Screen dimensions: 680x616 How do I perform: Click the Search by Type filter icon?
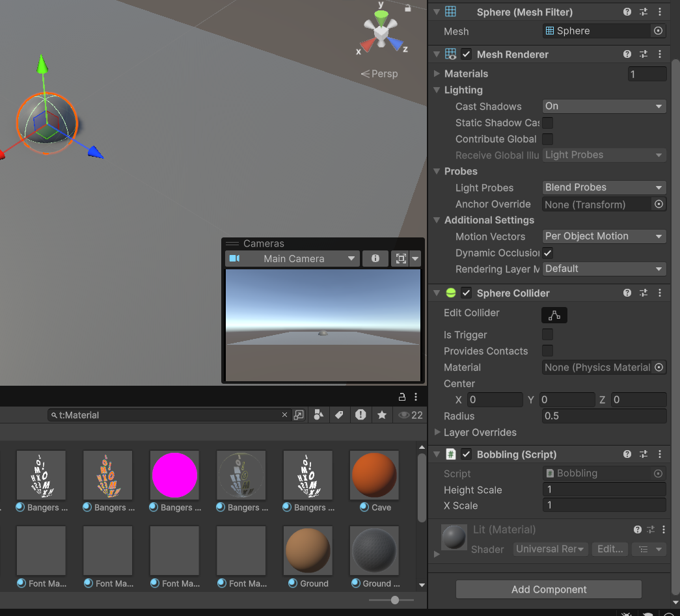(x=318, y=415)
